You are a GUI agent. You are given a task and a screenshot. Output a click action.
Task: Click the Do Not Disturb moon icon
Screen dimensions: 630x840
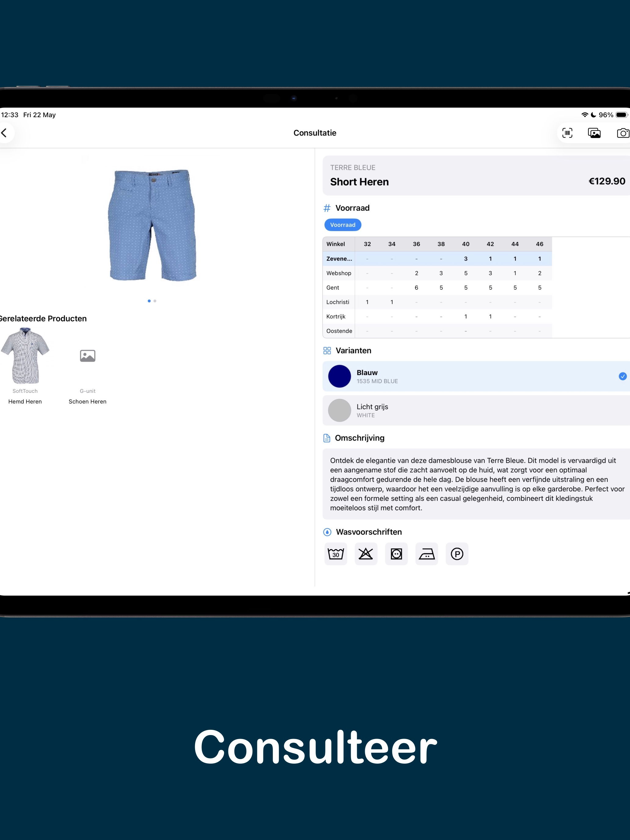[594, 115]
